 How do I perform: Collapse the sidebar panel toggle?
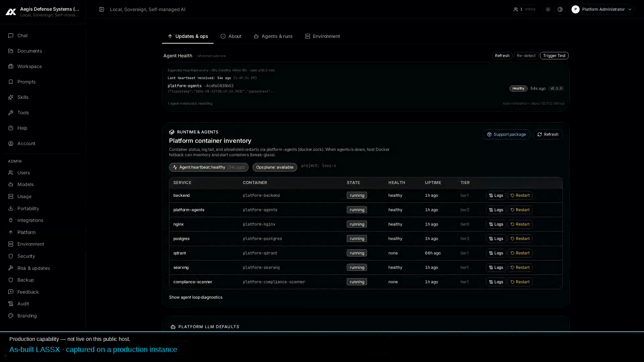click(x=102, y=9)
